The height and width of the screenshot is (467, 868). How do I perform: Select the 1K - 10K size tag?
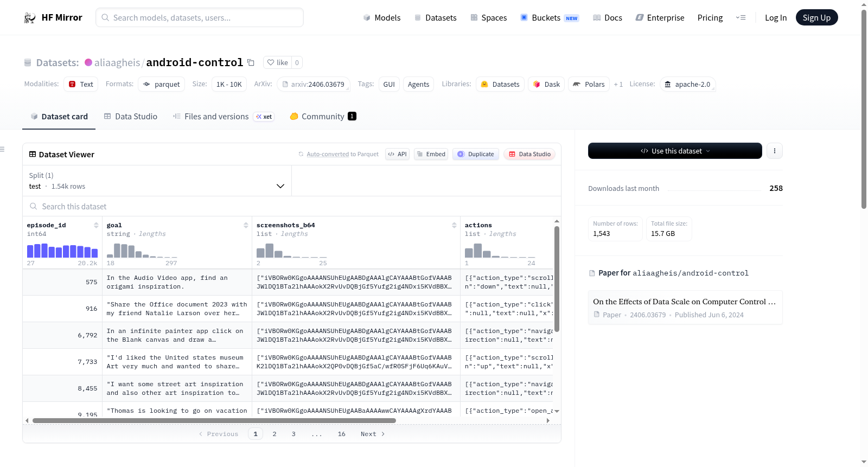[229, 84]
